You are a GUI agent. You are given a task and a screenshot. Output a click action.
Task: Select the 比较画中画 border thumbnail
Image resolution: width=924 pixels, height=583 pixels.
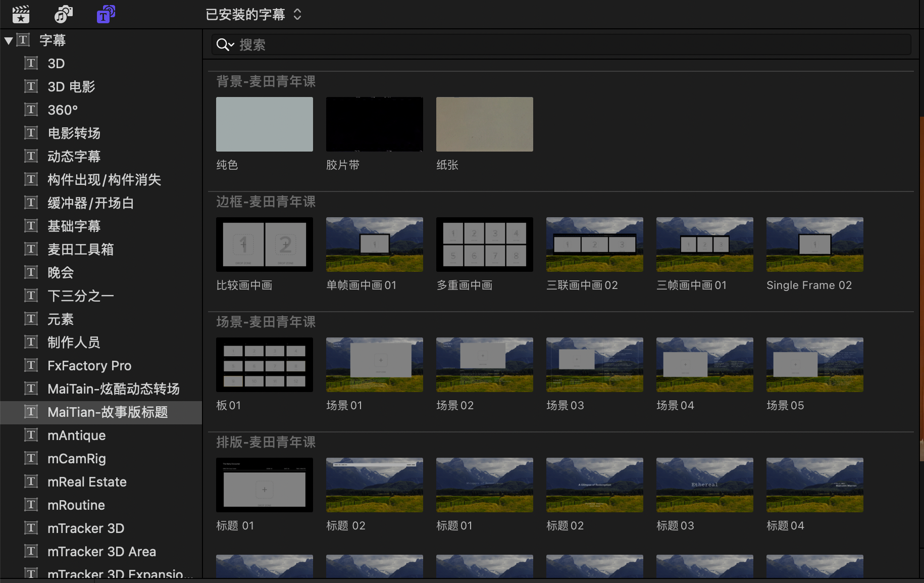coord(265,245)
